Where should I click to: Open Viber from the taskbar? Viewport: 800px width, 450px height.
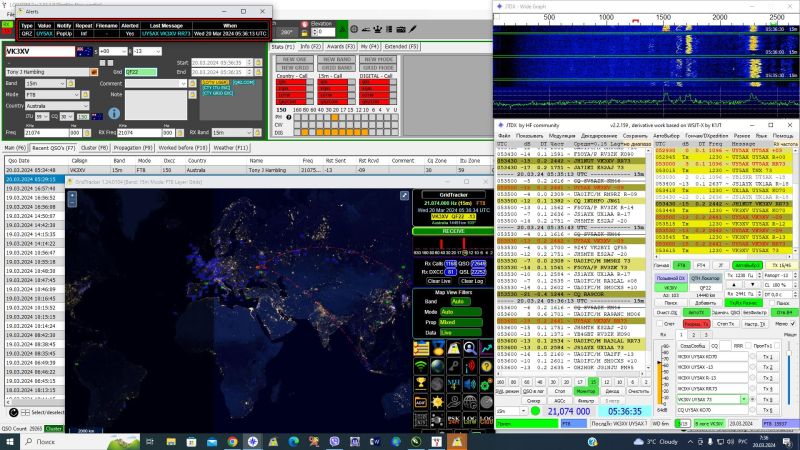(335, 441)
